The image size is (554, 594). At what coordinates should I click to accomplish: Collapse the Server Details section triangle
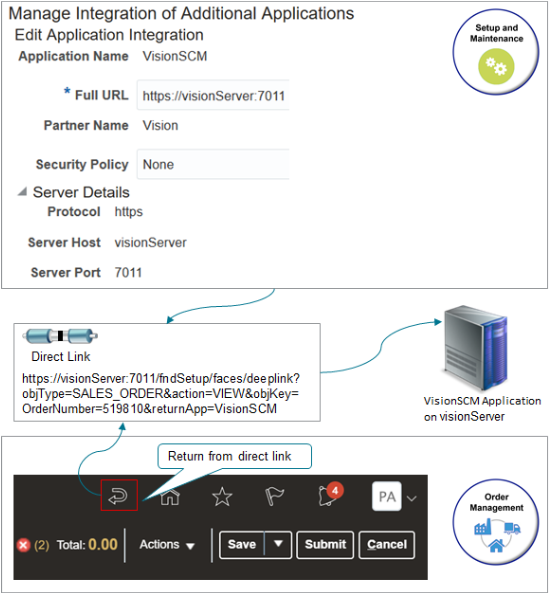(22, 192)
